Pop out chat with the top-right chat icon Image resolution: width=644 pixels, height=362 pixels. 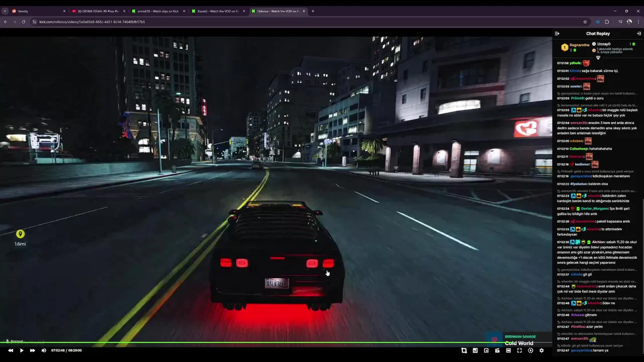click(x=639, y=34)
